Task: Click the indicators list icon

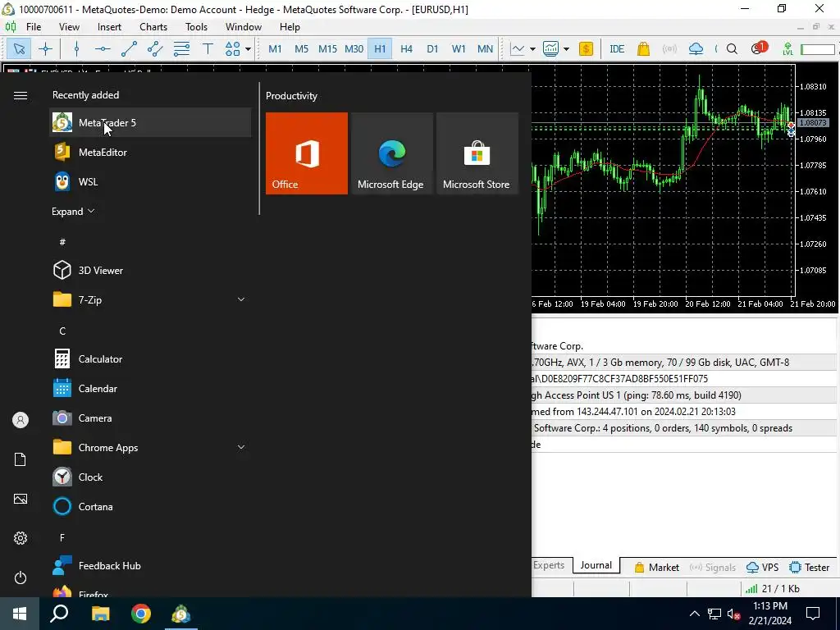Action: pos(550,48)
